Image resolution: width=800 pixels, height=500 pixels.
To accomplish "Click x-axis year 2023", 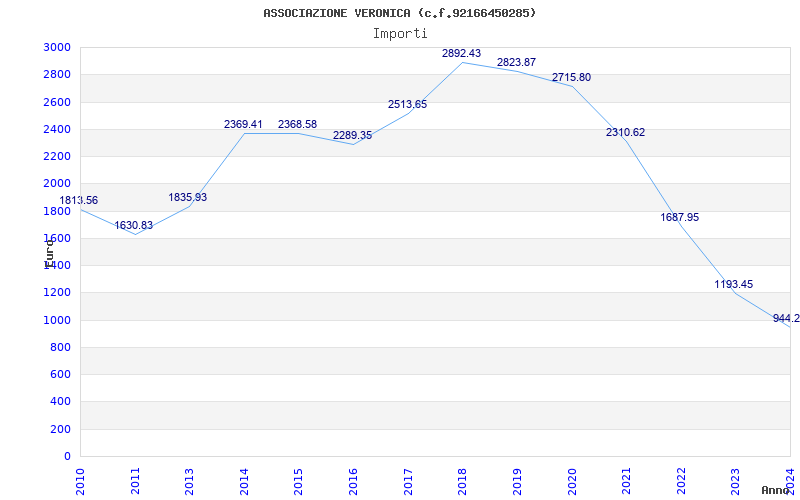I will (x=736, y=482).
